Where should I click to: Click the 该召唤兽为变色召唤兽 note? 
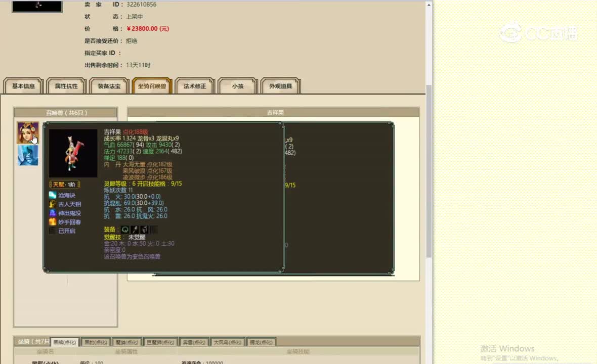(x=132, y=256)
